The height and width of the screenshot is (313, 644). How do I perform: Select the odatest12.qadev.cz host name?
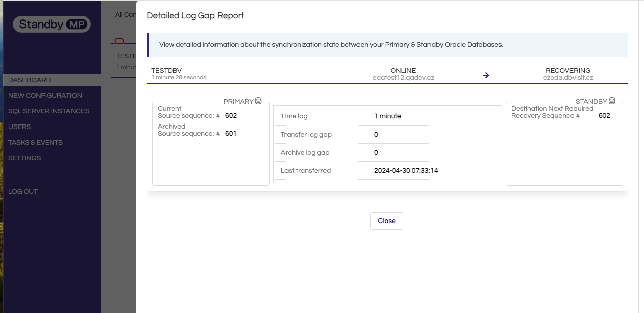click(403, 78)
